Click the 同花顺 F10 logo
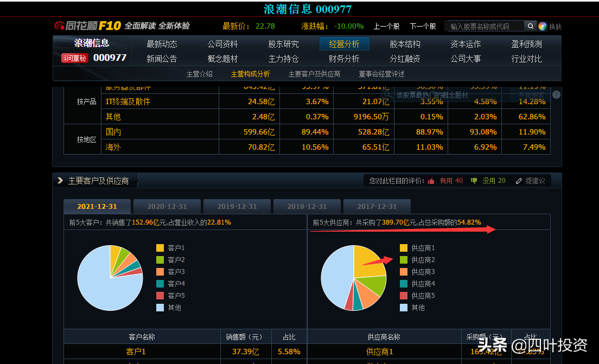The width and height of the screenshot is (599, 364). point(87,25)
